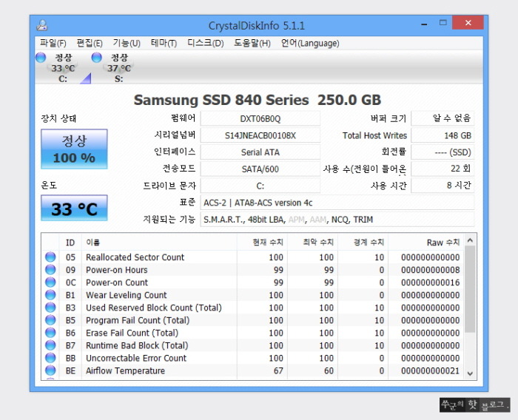Select the Wear Leveling Count attribute name

(127, 295)
